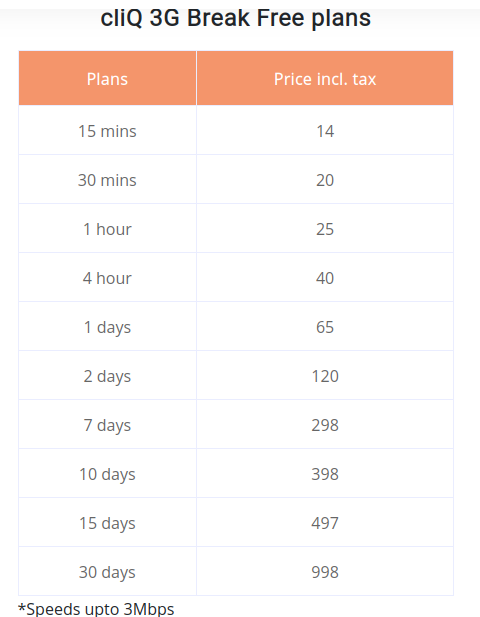
Task: Click the price 120 cell
Action: pos(325,375)
